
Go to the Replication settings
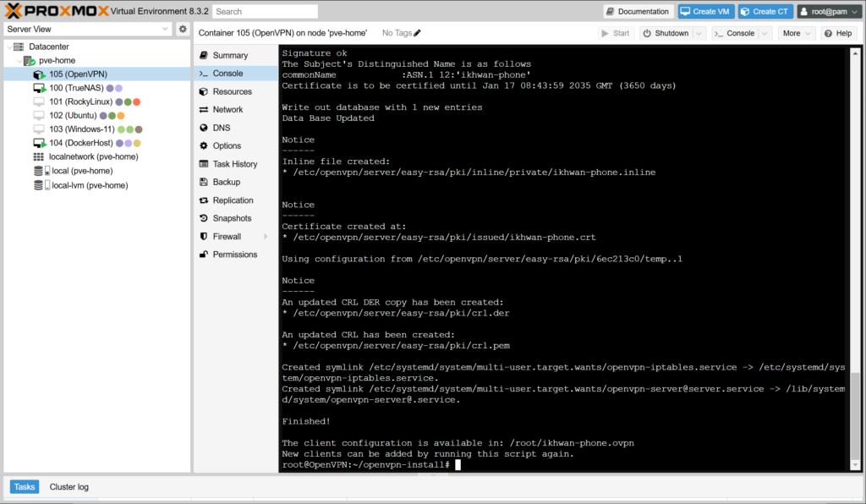[x=233, y=200]
